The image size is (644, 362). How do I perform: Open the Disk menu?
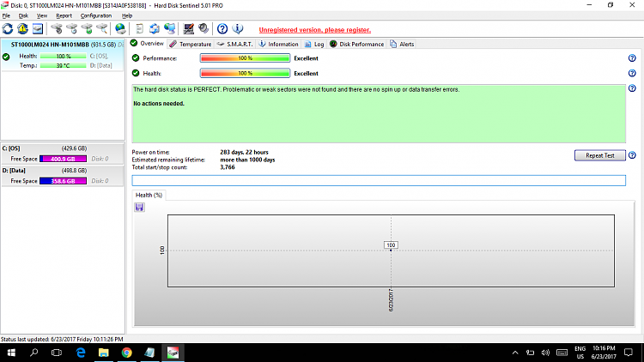tap(23, 15)
